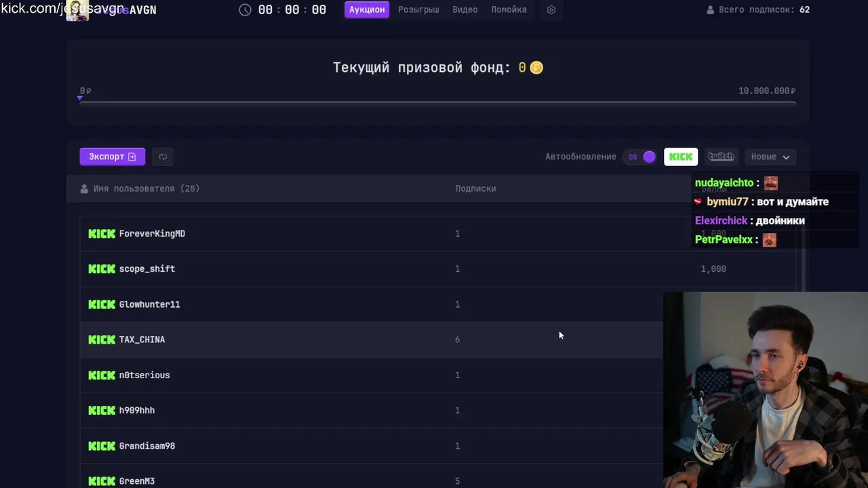The width and height of the screenshot is (868, 488).
Task: Click chat username bymiu77
Action: coord(727,201)
